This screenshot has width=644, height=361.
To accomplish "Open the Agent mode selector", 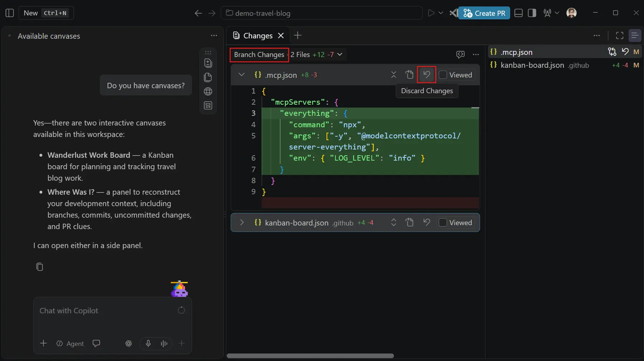I will coord(70,343).
